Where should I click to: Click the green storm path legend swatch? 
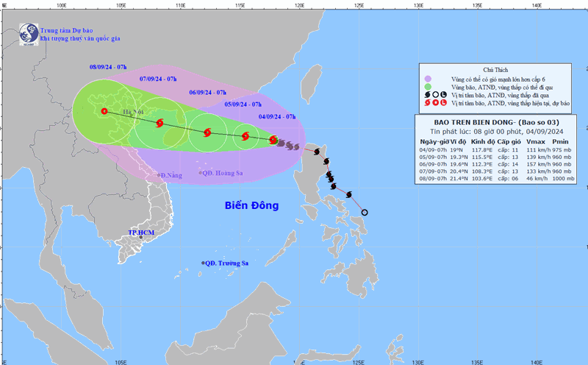[x=426, y=86]
